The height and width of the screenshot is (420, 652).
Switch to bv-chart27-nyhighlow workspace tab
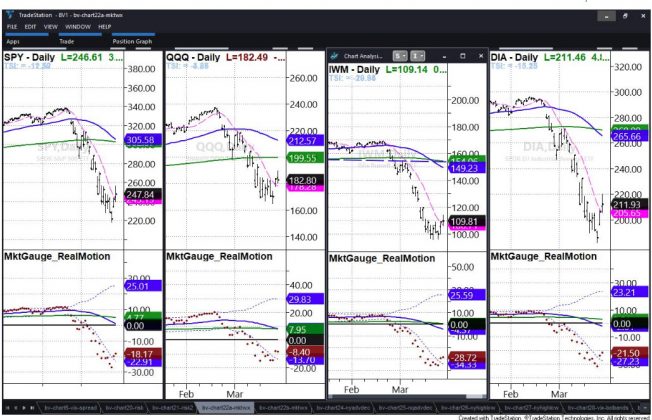click(x=531, y=408)
